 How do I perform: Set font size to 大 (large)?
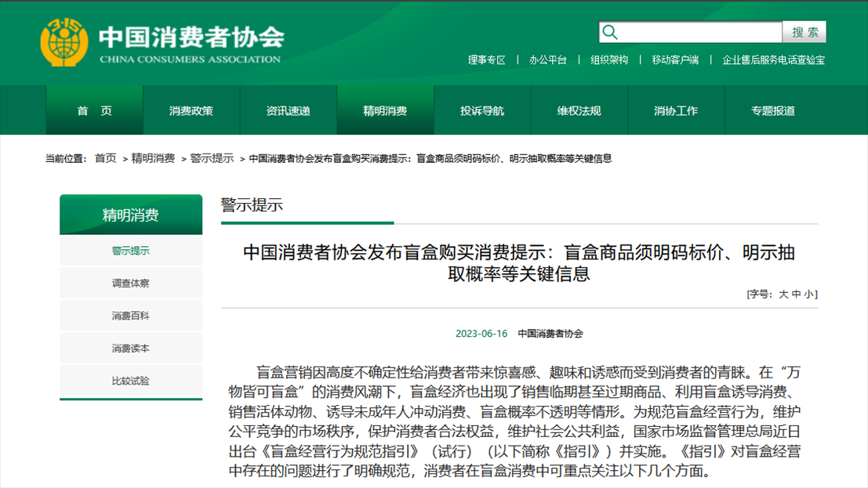[782, 295]
